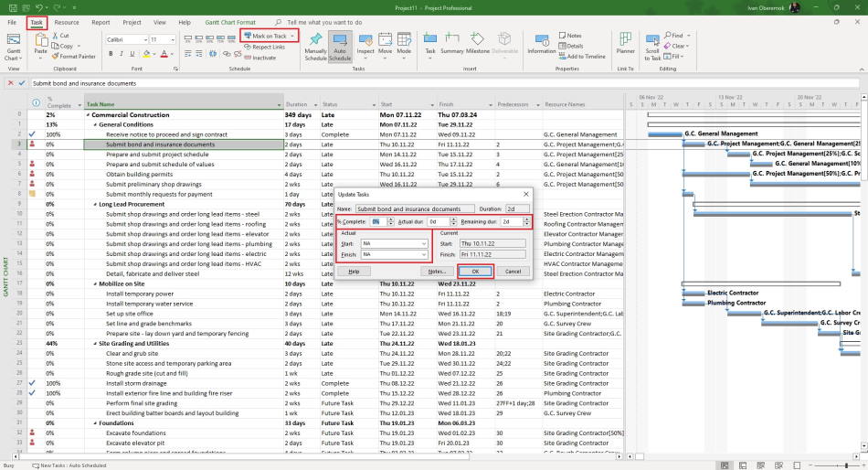Switch to the Gantt Chart Format tab
The image size is (868, 470).
[230, 23]
